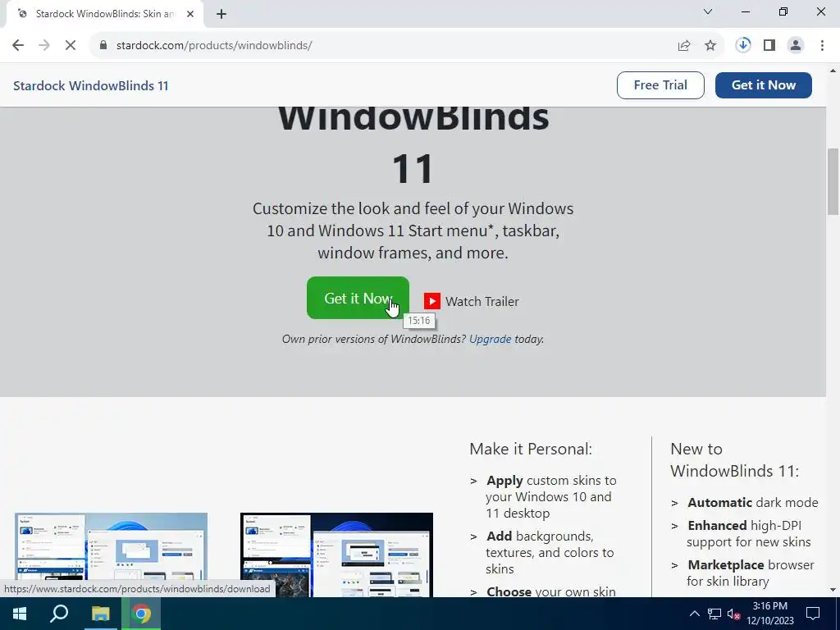This screenshot has height=630, width=840.
Task: Open Windows notification center
Action: pyautogui.click(x=813, y=614)
